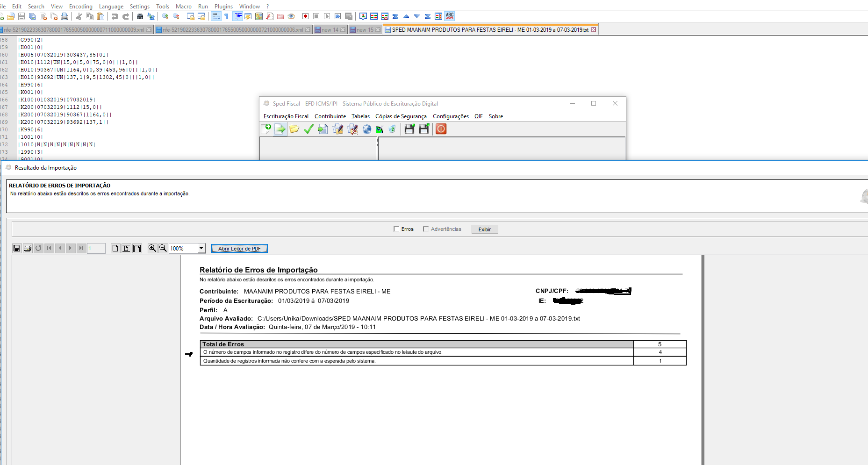Click Abrir Leitor de PDF button

[x=239, y=249]
